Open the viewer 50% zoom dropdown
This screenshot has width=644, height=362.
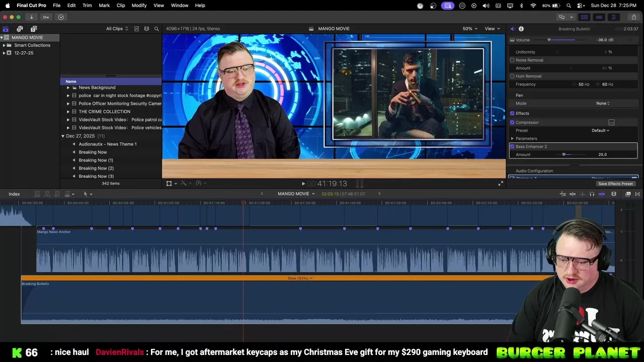point(470,29)
